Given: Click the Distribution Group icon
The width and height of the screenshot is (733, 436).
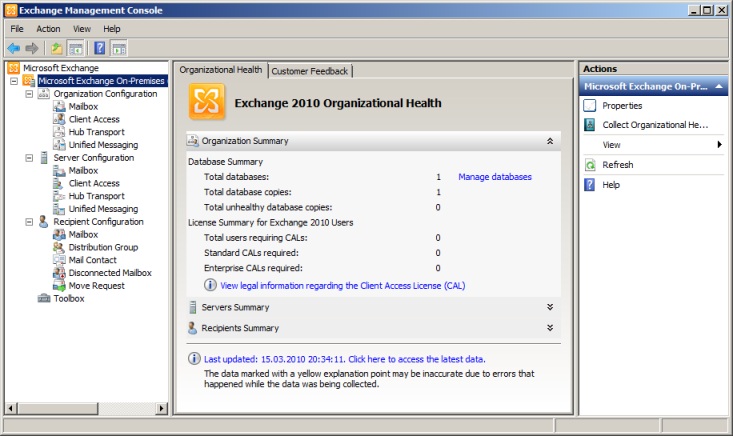Looking at the screenshot, I should coord(59,247).
